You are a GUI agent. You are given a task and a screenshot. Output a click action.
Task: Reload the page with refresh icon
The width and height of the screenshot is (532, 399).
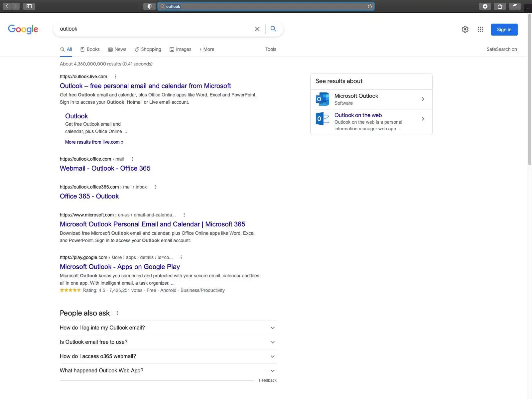[370, 6]
